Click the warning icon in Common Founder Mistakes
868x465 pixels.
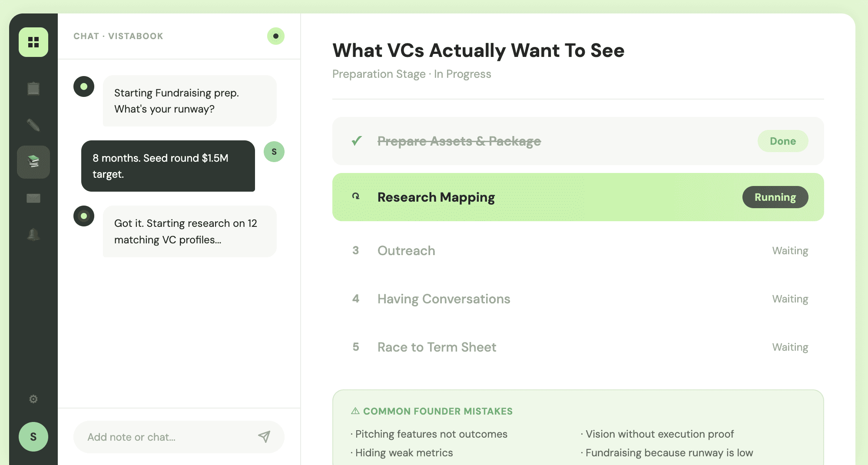point(355,411)
